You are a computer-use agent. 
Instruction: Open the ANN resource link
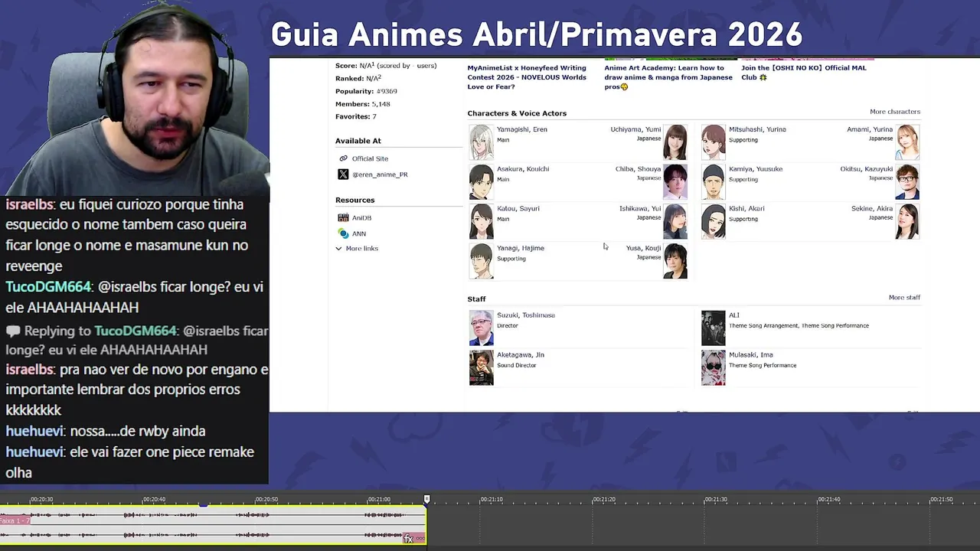pyautogui.click(x=359, y=233)
